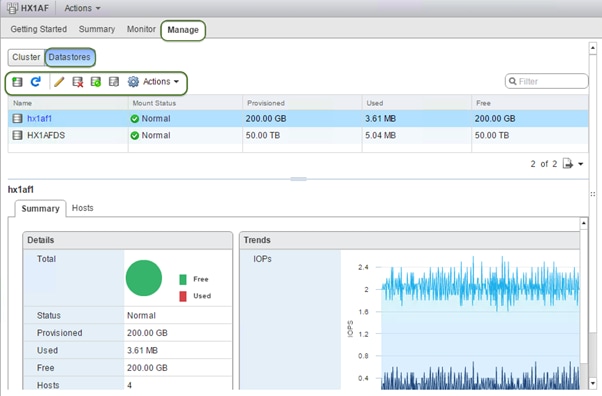The image size is (602, 396).
Task: Click the Trends panel header
Action: (x=410, y=240)
